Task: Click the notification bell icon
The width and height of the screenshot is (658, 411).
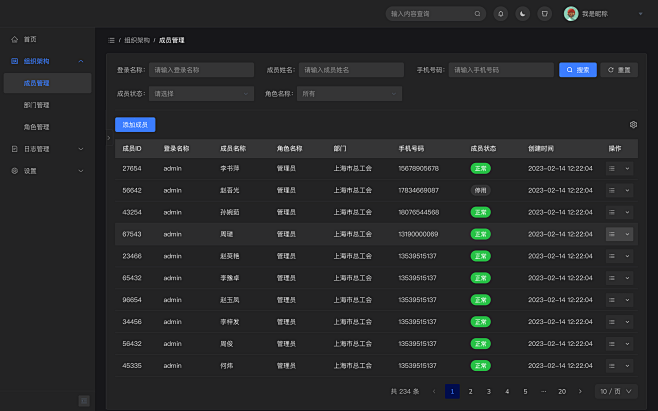Action: 500,14
